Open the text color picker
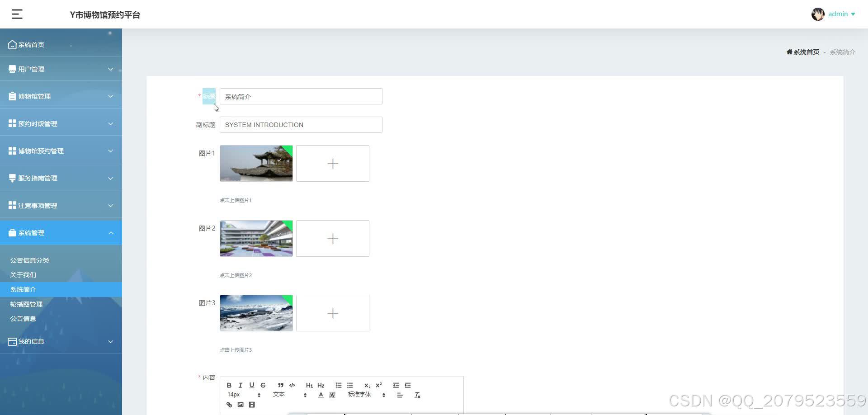Image resolution: width=868 pixels, height=415 pixels. pos(321,395)
